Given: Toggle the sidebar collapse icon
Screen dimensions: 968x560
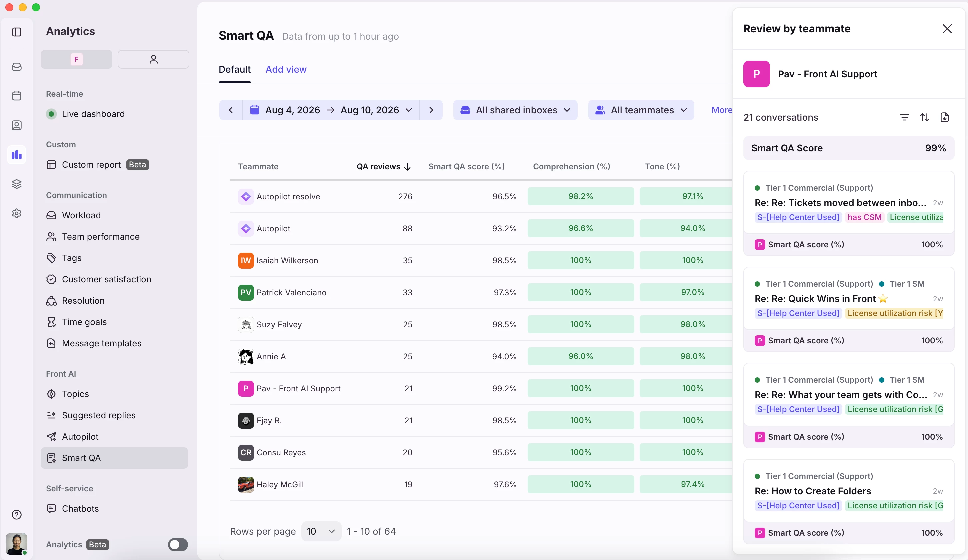Looking at the screenshot, I should [x=17, y=32].
